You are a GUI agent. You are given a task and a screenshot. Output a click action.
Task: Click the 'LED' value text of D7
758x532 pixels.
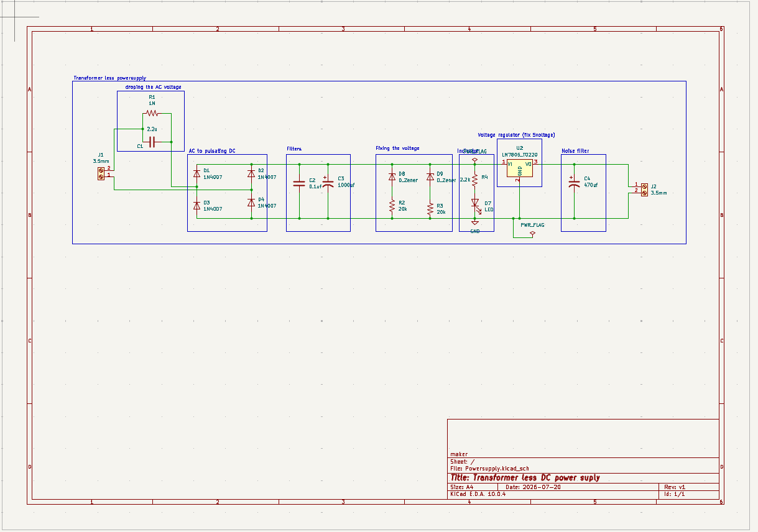click(x=488, y=211)
